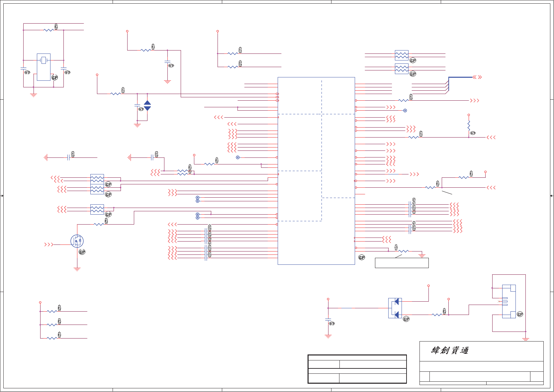The image size is (554, 392).
Task: Click GP label under dual diode package
Action: tap(406, 319)
